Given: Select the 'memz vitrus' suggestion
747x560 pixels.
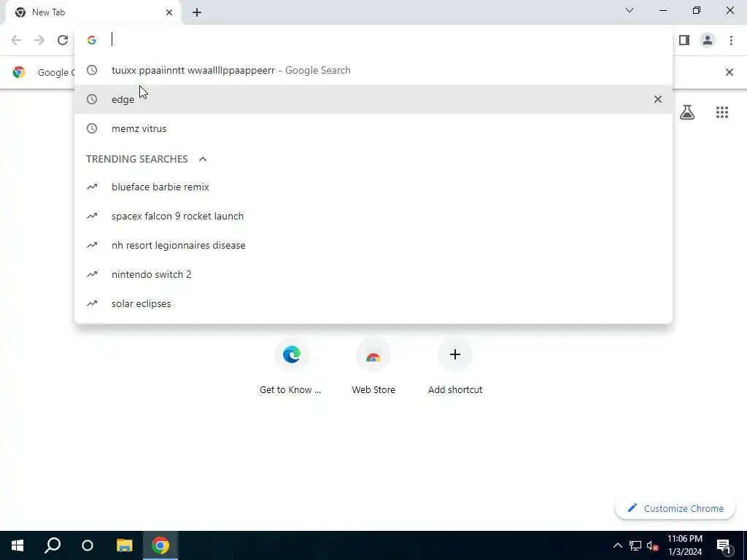Looking at the screenshot, I should pyautogui.click(x=373, y=128).
